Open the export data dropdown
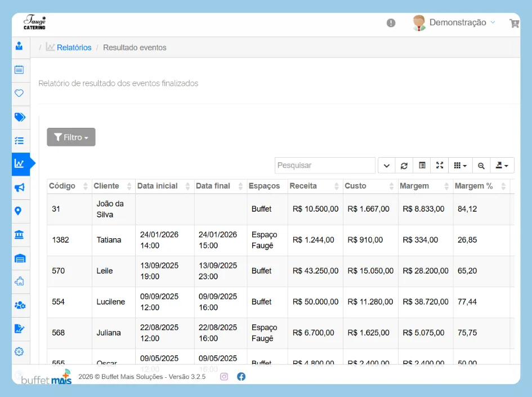 (502, 166)
